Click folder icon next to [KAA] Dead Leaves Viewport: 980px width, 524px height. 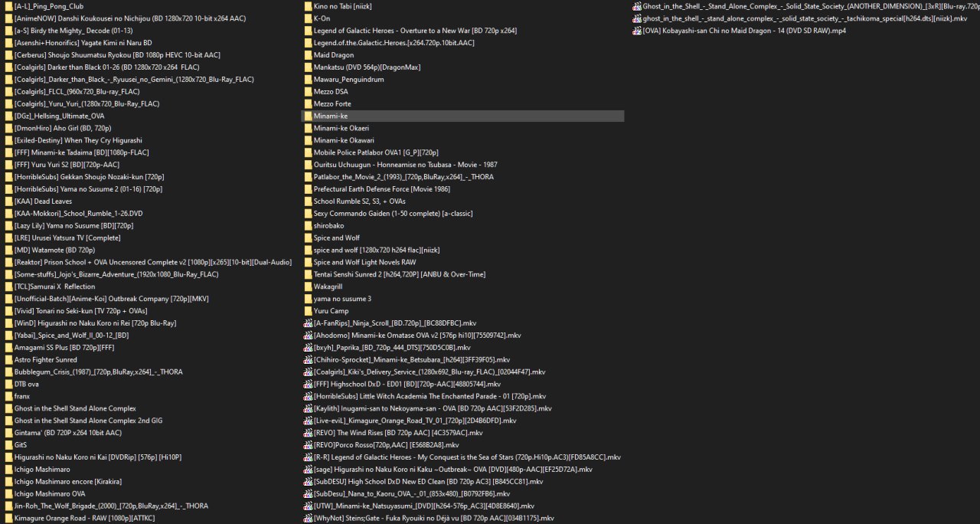[x=8, y=201]
